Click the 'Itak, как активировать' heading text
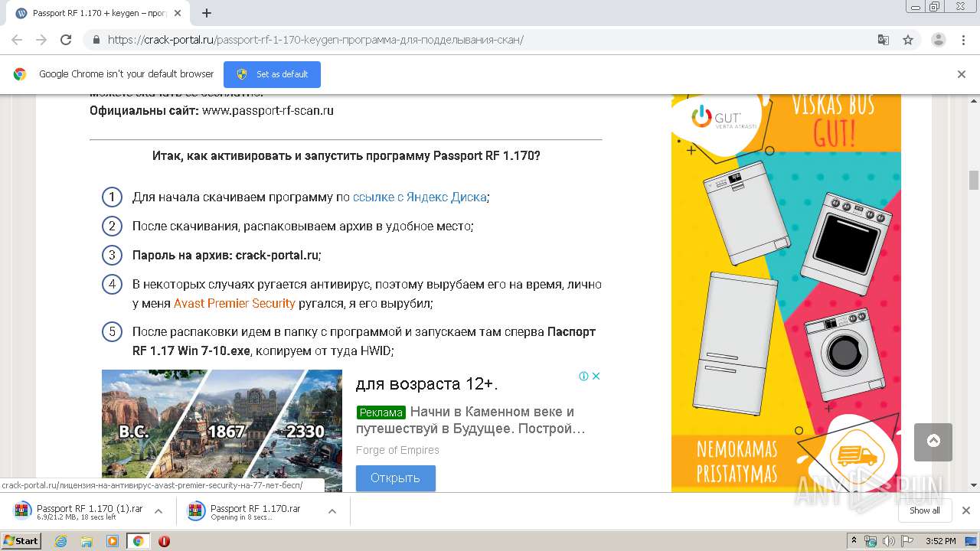Screen dimensions: 980x551 (346, 155)
